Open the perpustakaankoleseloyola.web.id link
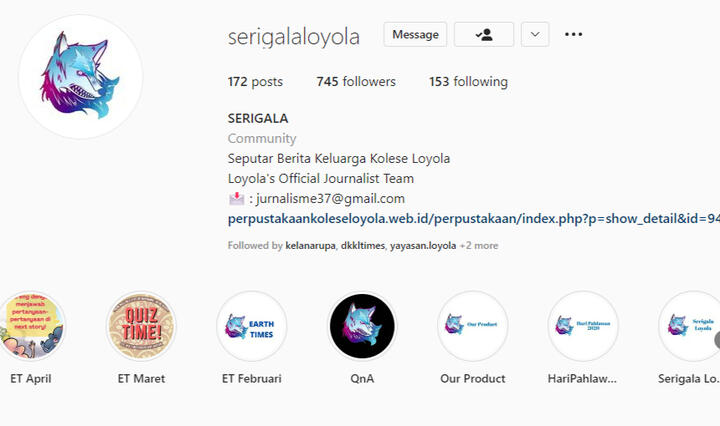The image size is (720, 426). (x=474, y=219)
